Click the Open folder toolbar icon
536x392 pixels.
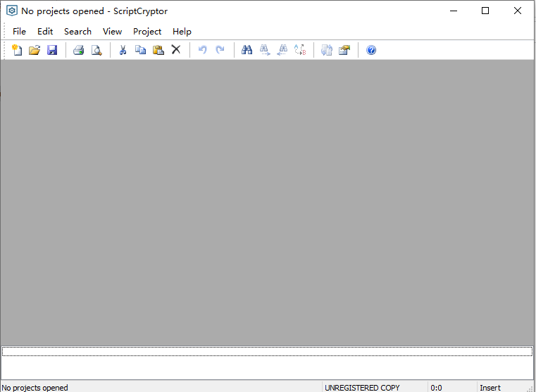(35, 50)
